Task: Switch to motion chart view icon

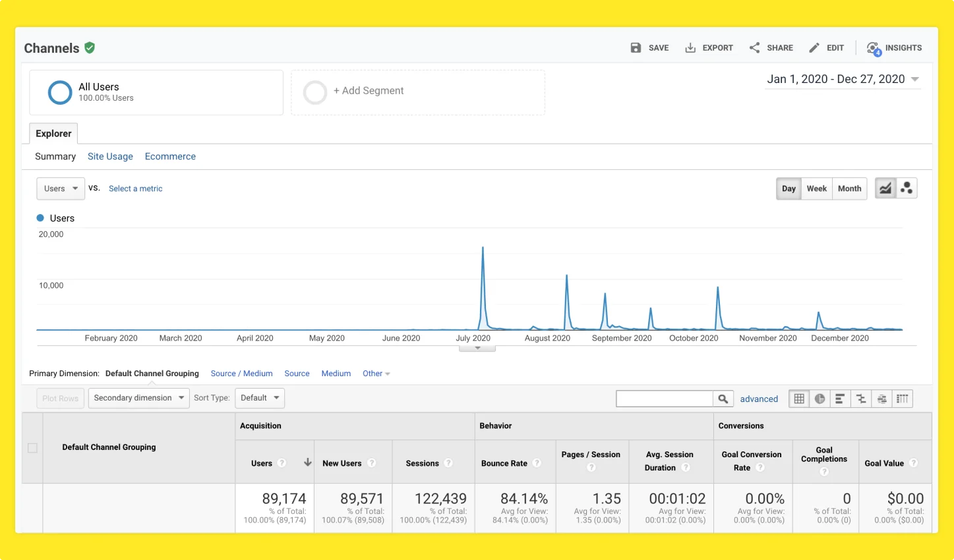Action: click(907, 188)
